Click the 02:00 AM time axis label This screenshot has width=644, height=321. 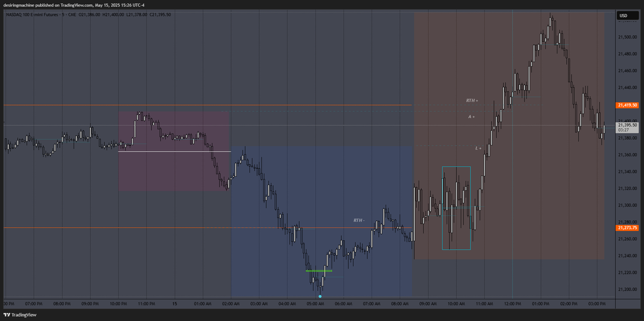(x=231, y=303)
